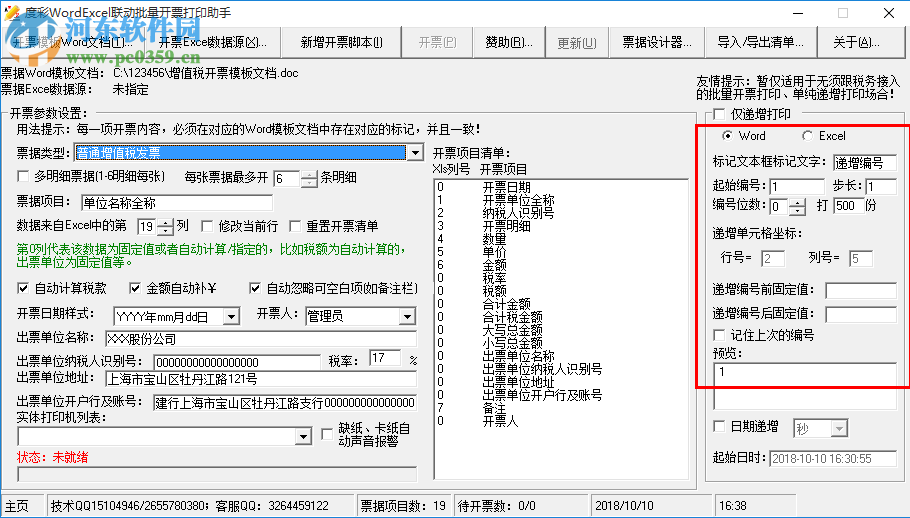The width and height of the screenshot is (910, 518).
Task: Expand 开票日期样式 dropdown
Action: pos(231,316)
